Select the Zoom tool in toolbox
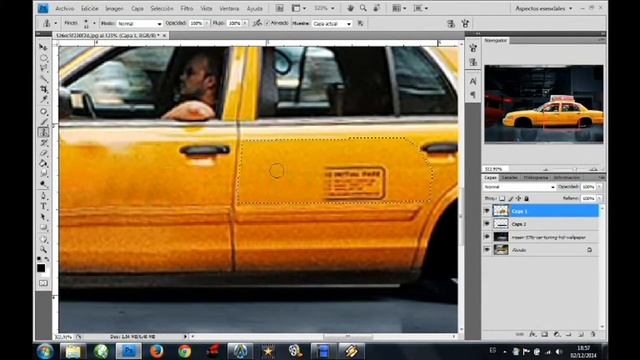Screen dimensions: 640x360 tap(43, 249)
